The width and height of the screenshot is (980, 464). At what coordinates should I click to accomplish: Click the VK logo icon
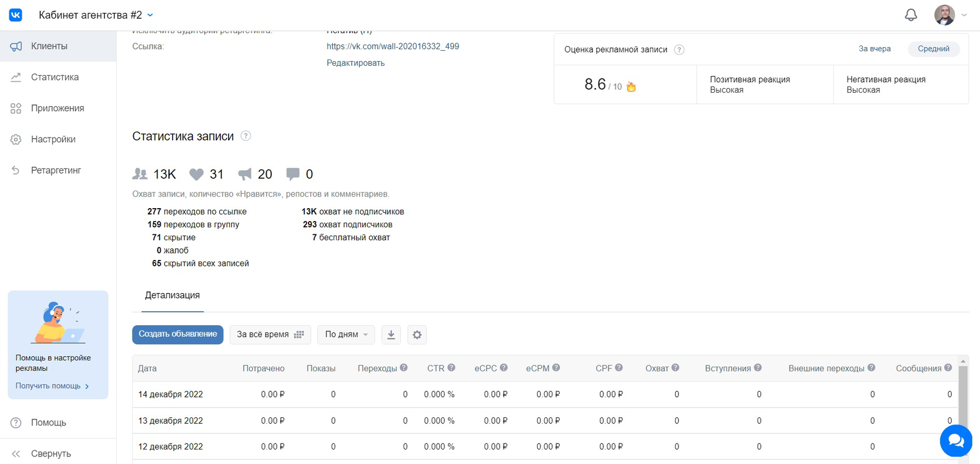coord(16,15)
